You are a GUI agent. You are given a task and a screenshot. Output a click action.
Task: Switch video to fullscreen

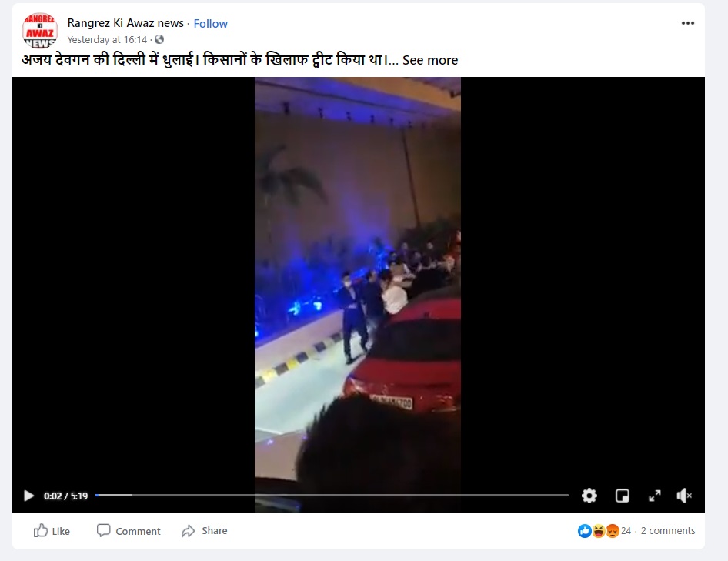[x=655, y=496]
